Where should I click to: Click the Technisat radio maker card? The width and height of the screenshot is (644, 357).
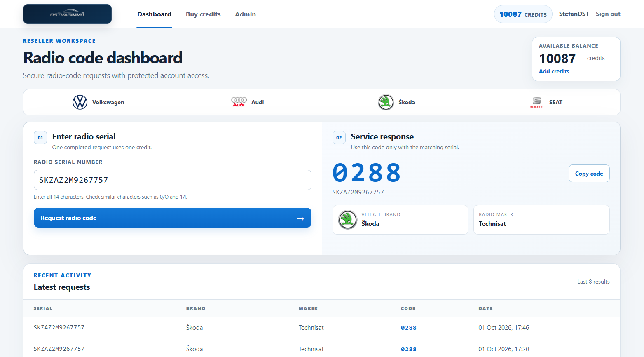[x=541, y=220]
